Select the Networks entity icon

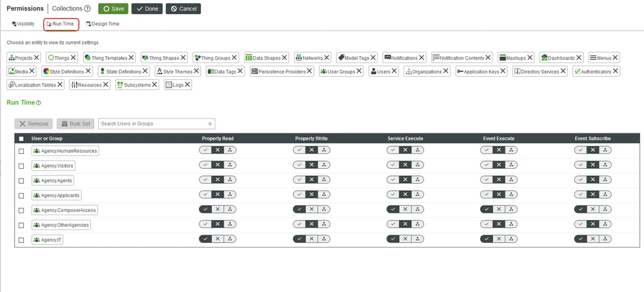(x=299, y=58)
